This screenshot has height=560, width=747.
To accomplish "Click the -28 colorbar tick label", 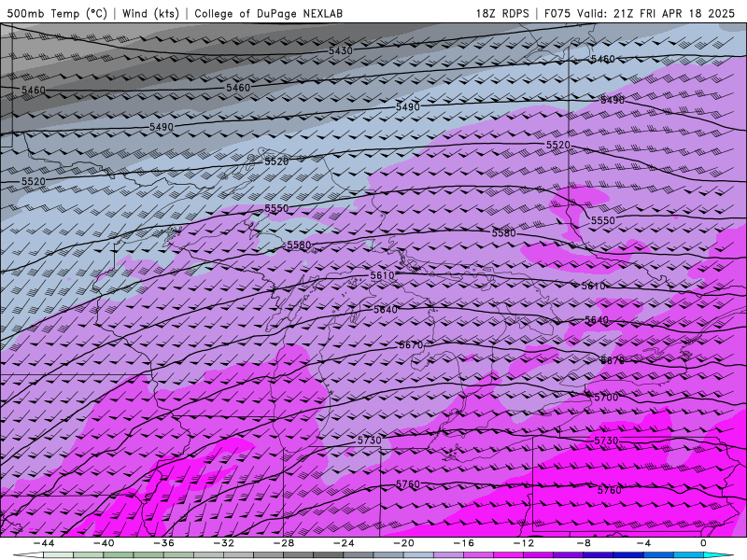I will (284, 543).
